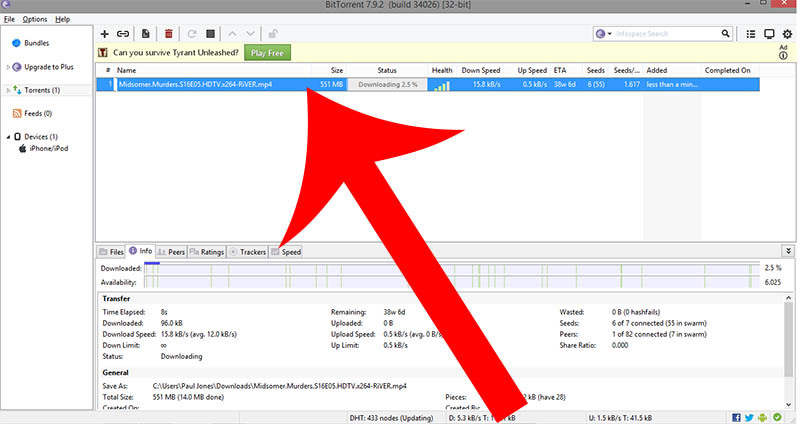Screen dimensions: 800x424
Task: Select Devices (1) in the sidebar
Action: tap(41, 137)
